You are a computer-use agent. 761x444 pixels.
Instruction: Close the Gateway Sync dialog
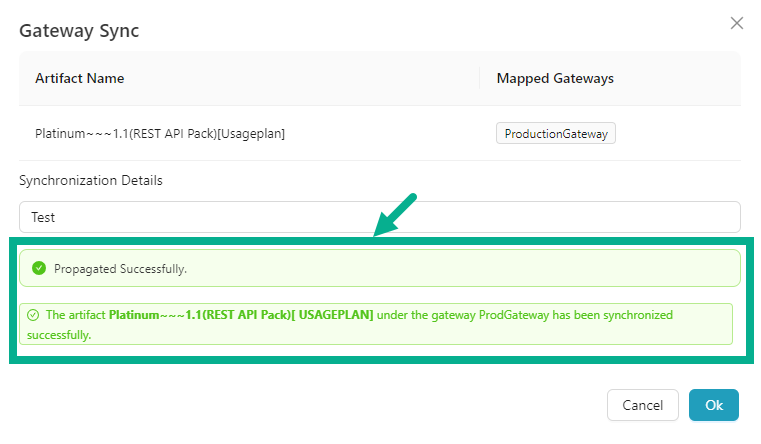click(x=737, y=23)
